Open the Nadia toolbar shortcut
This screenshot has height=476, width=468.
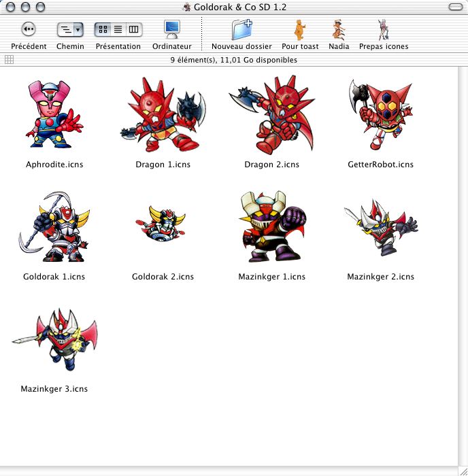(x=339, y=30)
